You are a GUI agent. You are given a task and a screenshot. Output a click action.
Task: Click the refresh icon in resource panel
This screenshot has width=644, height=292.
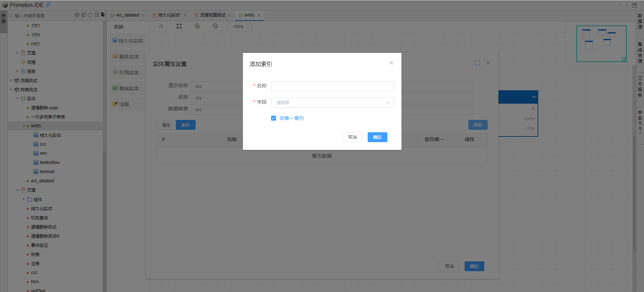click(x=90, y=15)
